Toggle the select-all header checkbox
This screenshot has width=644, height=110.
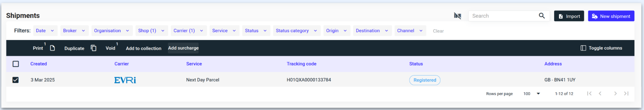16,64
